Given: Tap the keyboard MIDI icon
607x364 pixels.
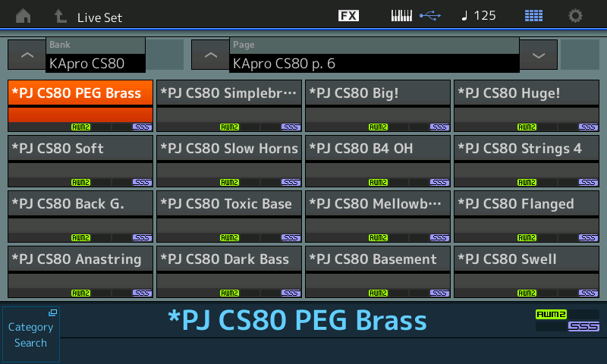Looking at the screenshot, I should (401, 16).
